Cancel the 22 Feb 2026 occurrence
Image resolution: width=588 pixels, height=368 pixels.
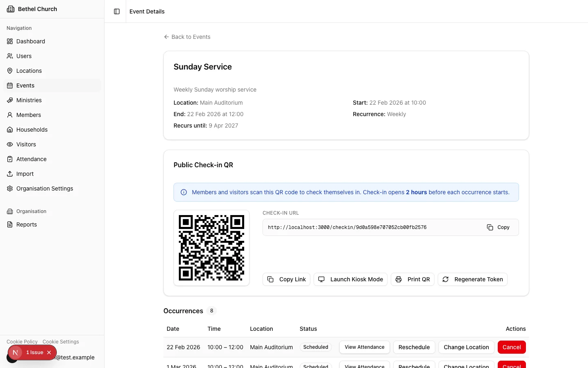(x=512, y=347)
